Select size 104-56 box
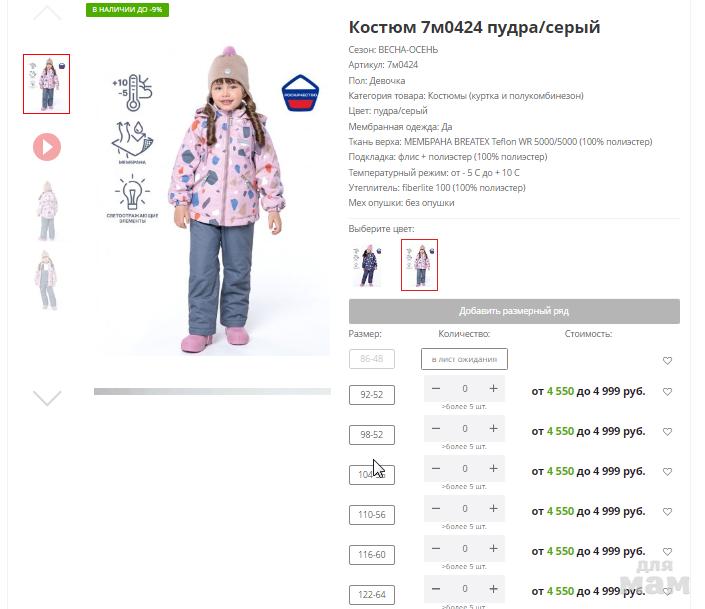Screen dimensions: 705x609 371,475
